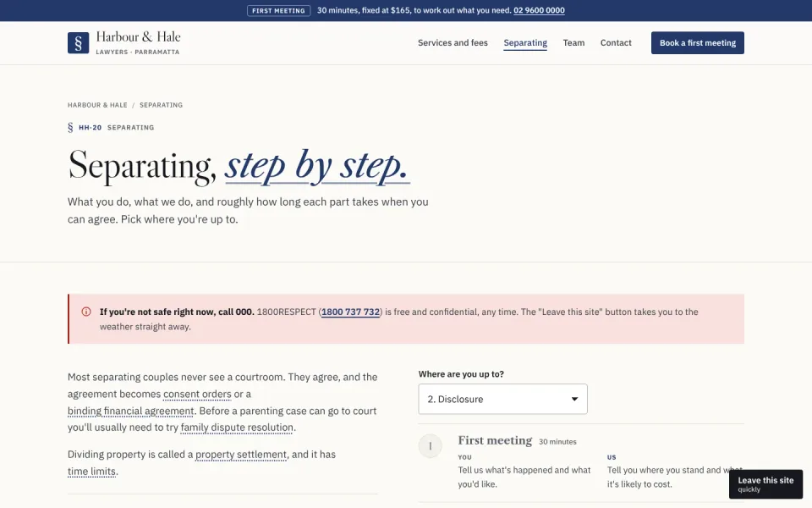Click the 'If you're not safe right now' text
Image resolution: width=812 pixels, height=508 pixels.
click(x=177, y=312)
